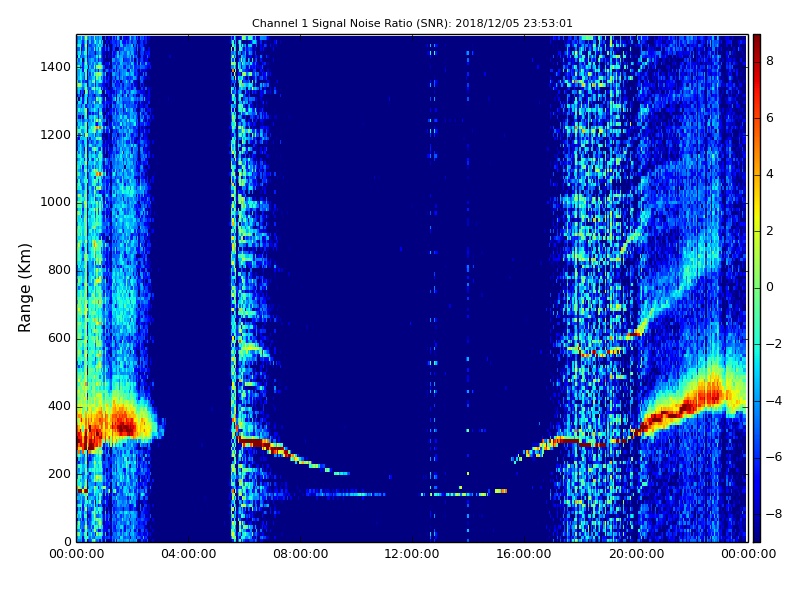Click the colorbar label −2
This screenshot has width=800, height=600.
(x=774, y=344)
